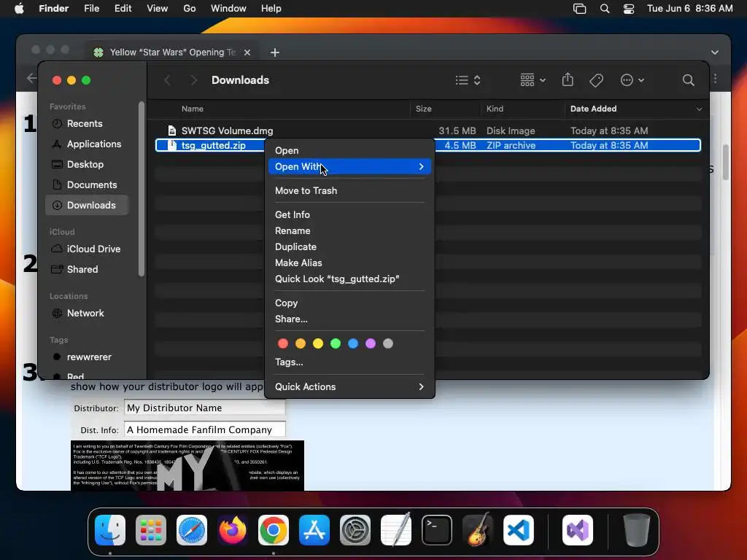Go back with Finder back arrow
Screen dimensions: 747x560
(167, 80)
